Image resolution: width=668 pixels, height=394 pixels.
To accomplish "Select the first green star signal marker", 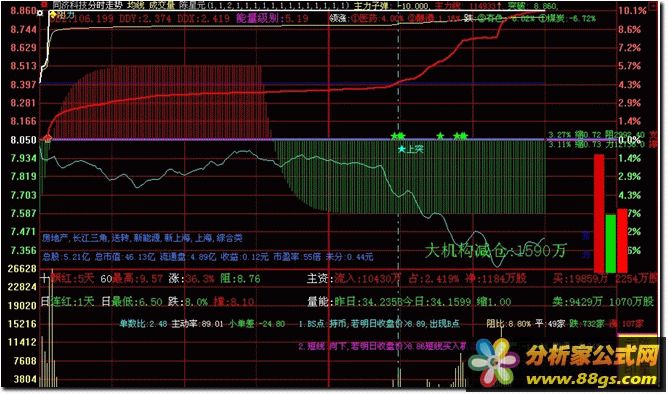I will [394, 136].
